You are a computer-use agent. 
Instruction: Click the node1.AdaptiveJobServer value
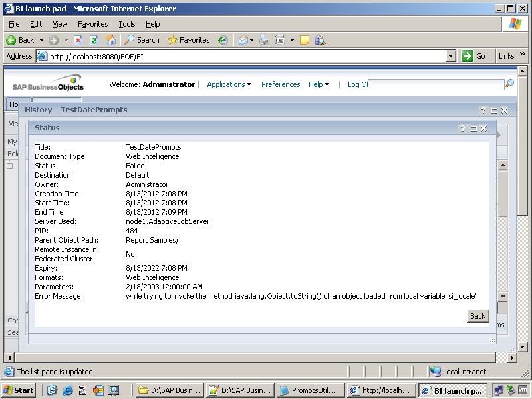coord(168,221)
